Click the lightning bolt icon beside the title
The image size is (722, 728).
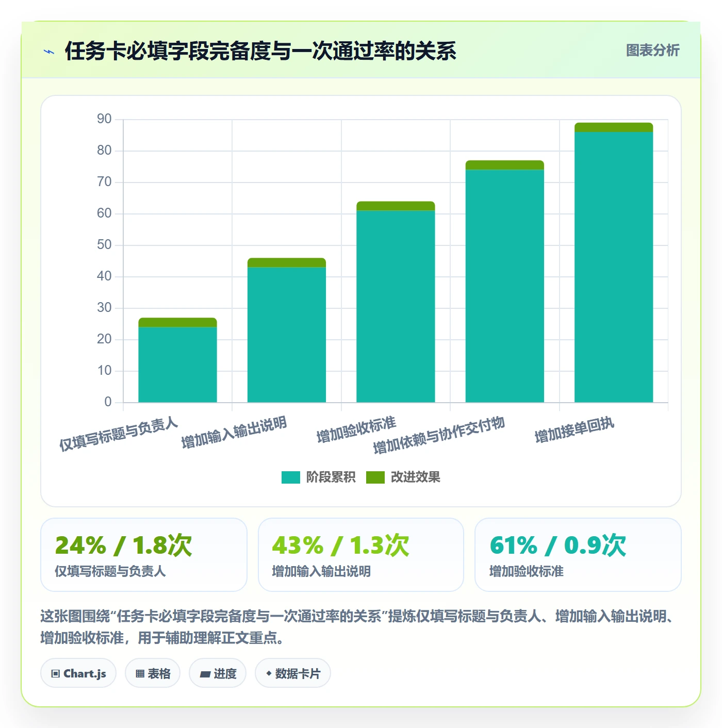pos(49,52)
